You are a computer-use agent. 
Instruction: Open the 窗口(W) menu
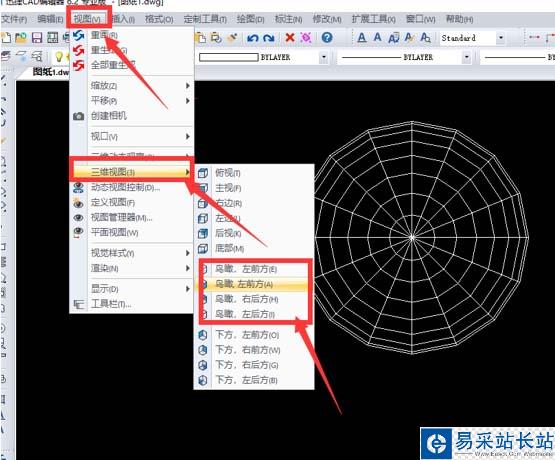(420, 19)
